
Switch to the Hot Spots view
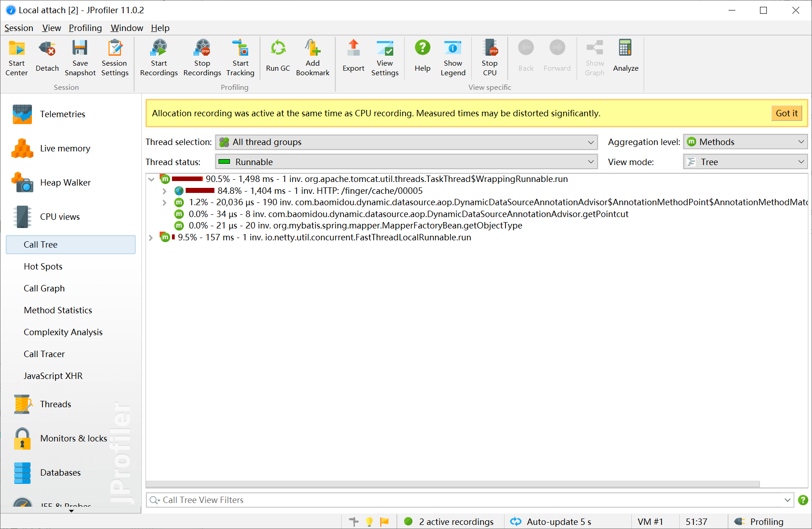[71, 267]
